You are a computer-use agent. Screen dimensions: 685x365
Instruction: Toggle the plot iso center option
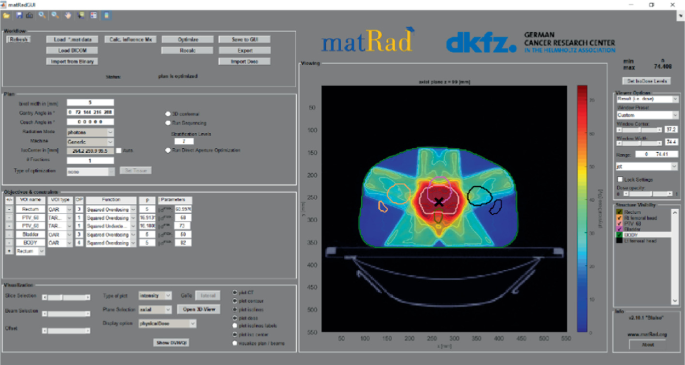235,334
